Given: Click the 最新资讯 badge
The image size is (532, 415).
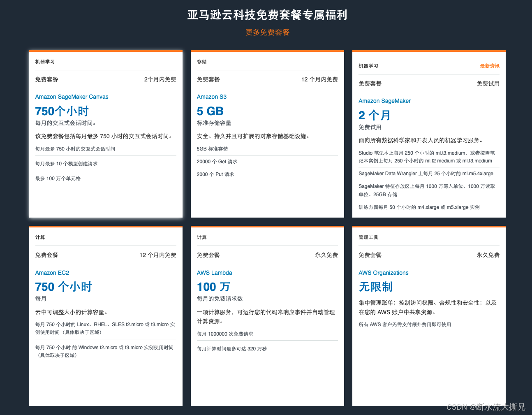Looking at the screenshot, I should pyautogui.click(x=490, y=66).
